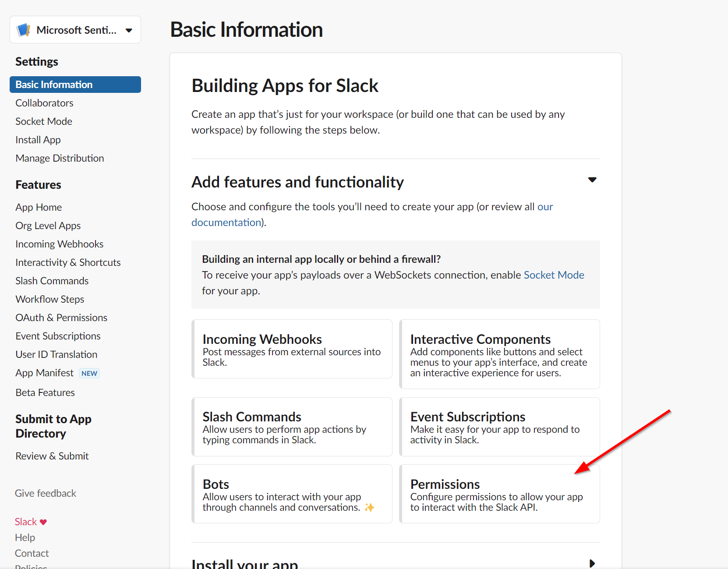The width and height of the screenshot is (728, 569).
Task: Open the Bots feature card
Action: click(x=292, y=494)
